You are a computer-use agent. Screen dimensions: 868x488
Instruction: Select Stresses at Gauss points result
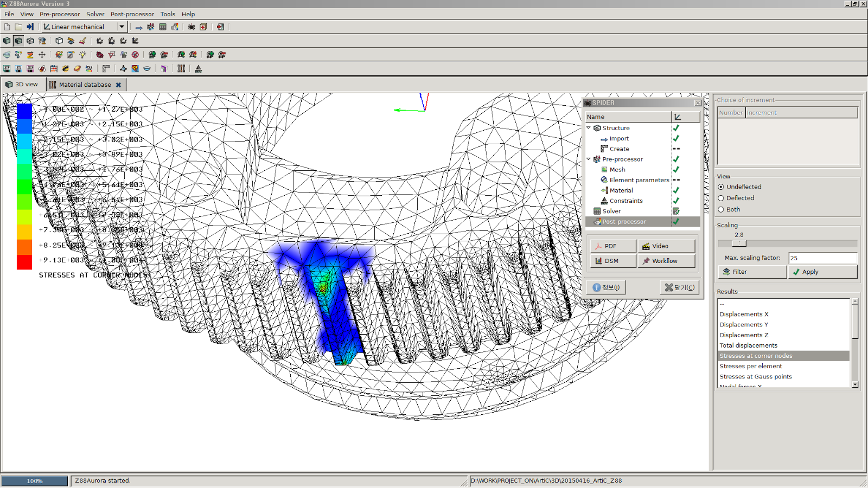pyautogui.click(x=756, y=376)
